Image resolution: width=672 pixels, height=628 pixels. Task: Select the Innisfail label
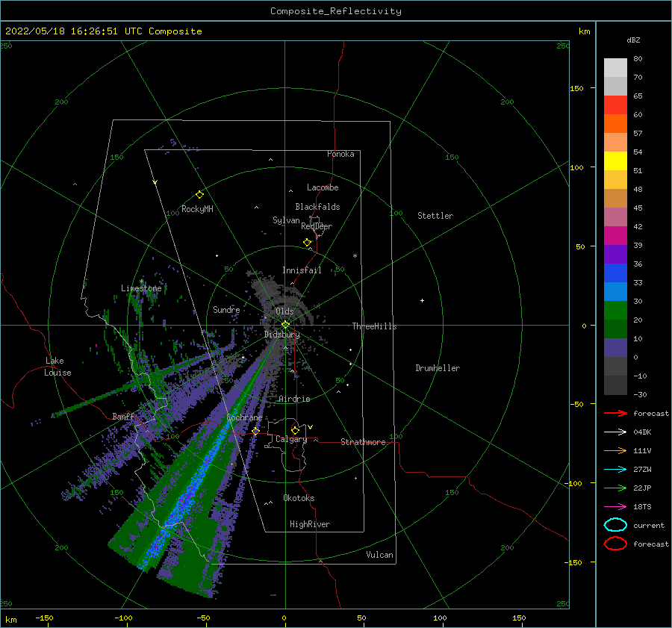[x=302, y=270]
